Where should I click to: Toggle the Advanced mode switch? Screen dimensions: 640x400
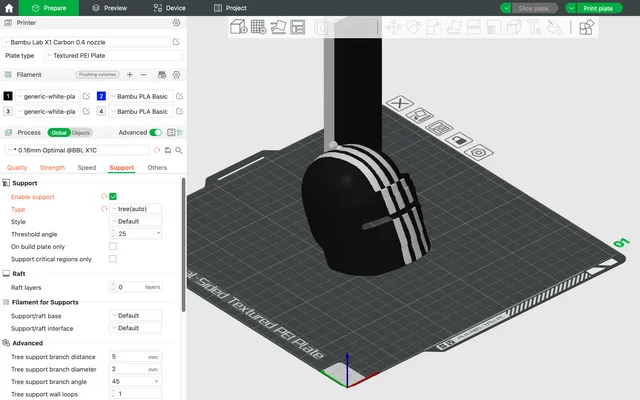pyautogui.click(x=156, y=132)
